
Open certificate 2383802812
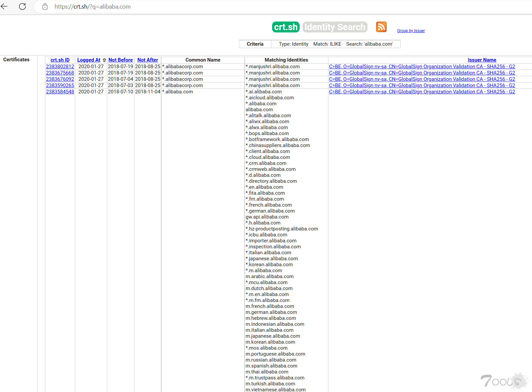[60, 67]
